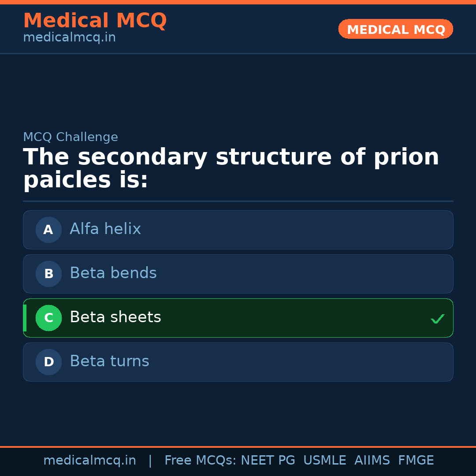Switch to the USMLE category
Viewport: 476px width, 476px height.
pos(325,460)
